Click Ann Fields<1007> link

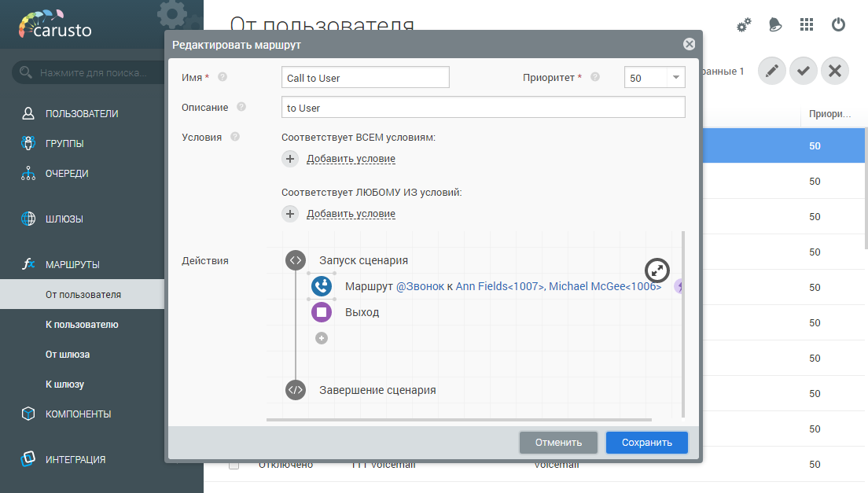pyautogui.click(x=500, y=286)
